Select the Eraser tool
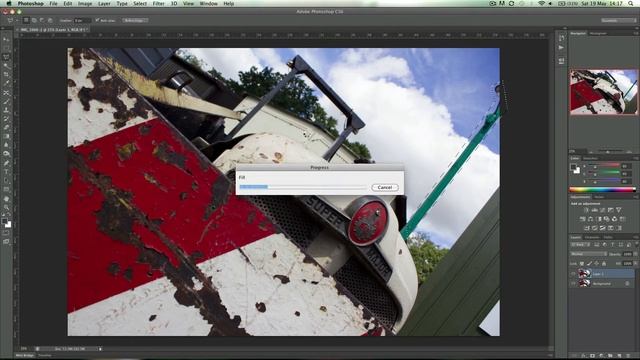 6,128
